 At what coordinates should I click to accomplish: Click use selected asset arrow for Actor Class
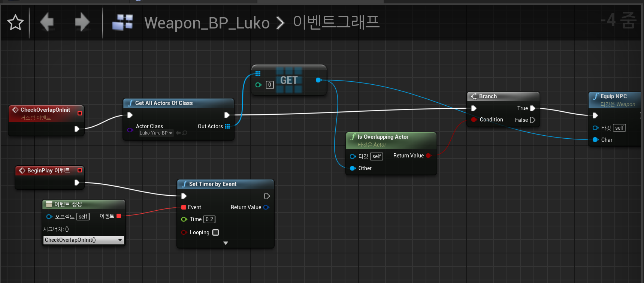[178, 133]
